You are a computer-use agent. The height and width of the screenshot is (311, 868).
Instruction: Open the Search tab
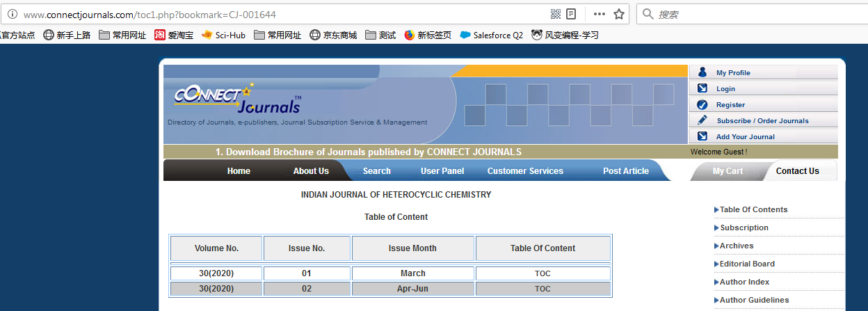377,171
